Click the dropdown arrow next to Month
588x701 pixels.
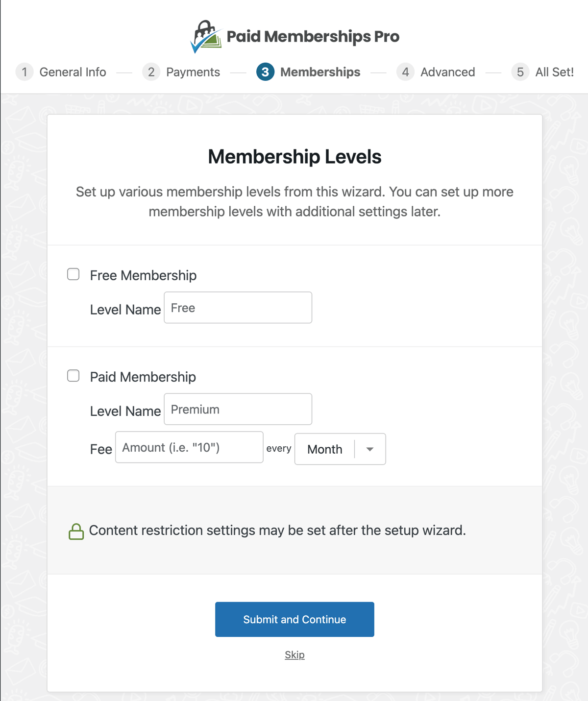370,449
